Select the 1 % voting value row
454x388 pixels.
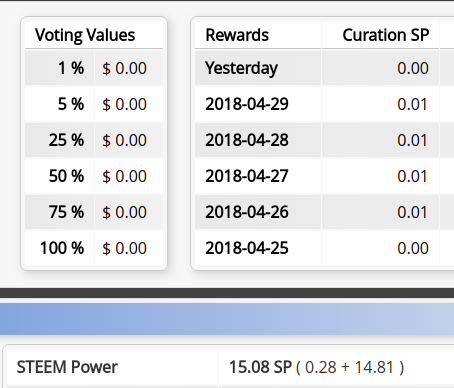(94, 68)
